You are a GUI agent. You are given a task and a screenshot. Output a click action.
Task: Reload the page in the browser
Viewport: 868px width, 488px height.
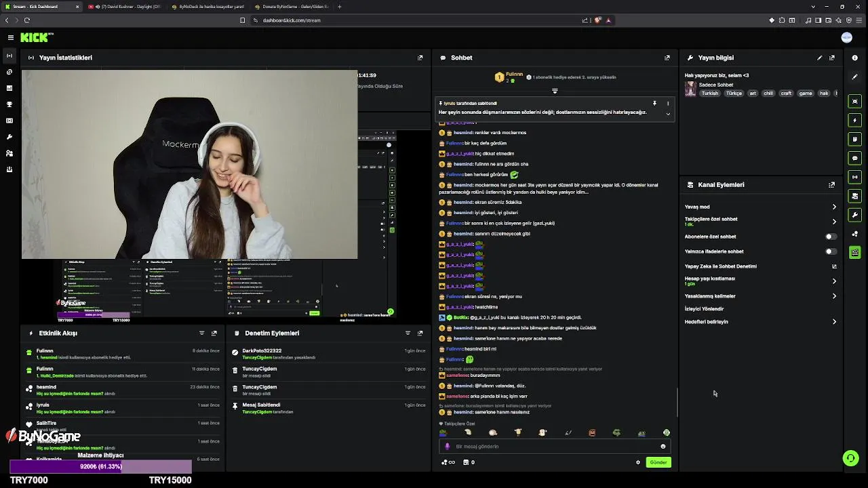[26, 20]
